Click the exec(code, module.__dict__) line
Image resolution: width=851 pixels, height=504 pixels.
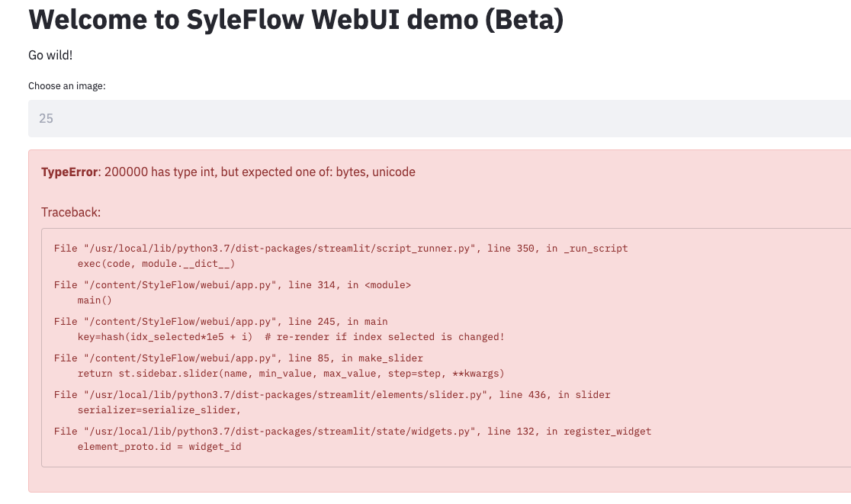[156, 264]
